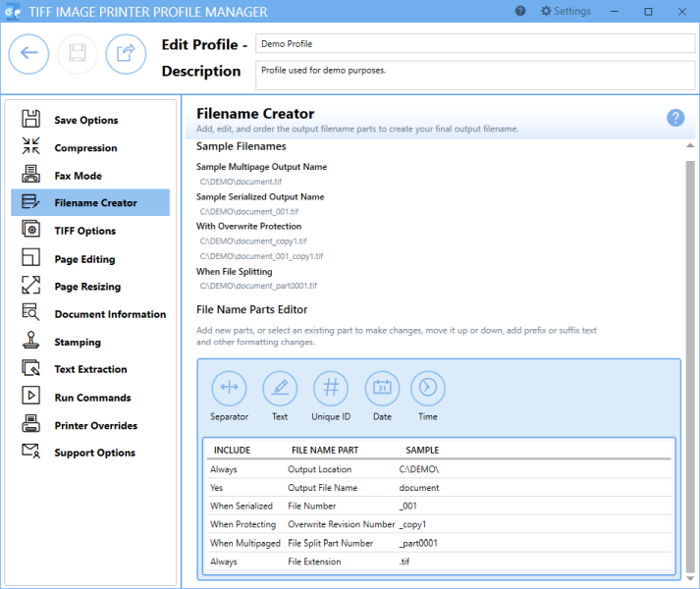Viewport: 700px width, 589px height.
Task: Select Filename Creator in sidebar
Action: pyautogui.click(x=90, y=203)
